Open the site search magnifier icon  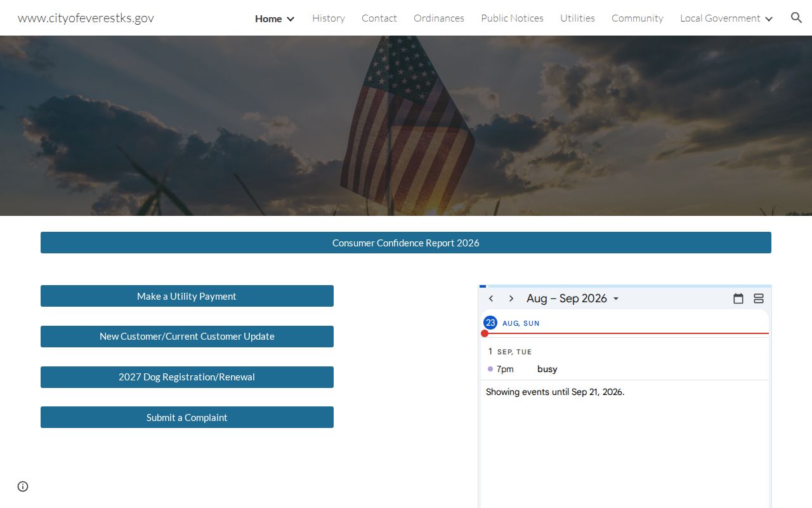coord(796,18)
